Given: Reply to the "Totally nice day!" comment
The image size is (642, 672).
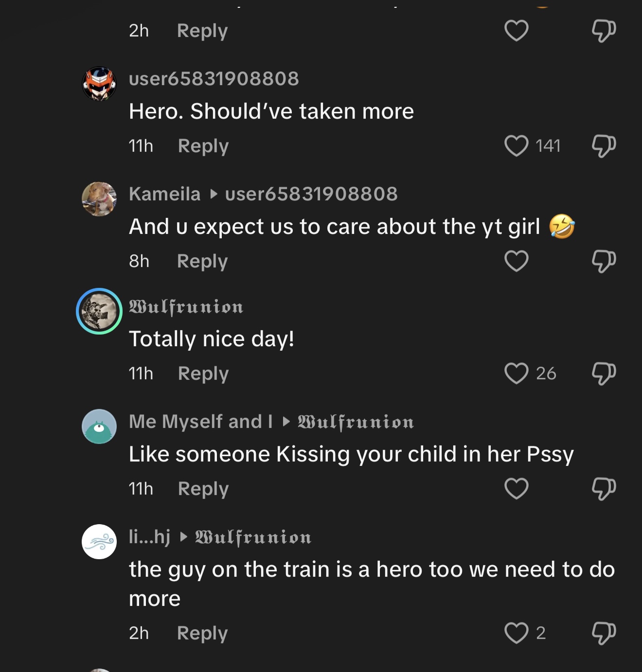Looking at the screenshot, I should 203,373.
